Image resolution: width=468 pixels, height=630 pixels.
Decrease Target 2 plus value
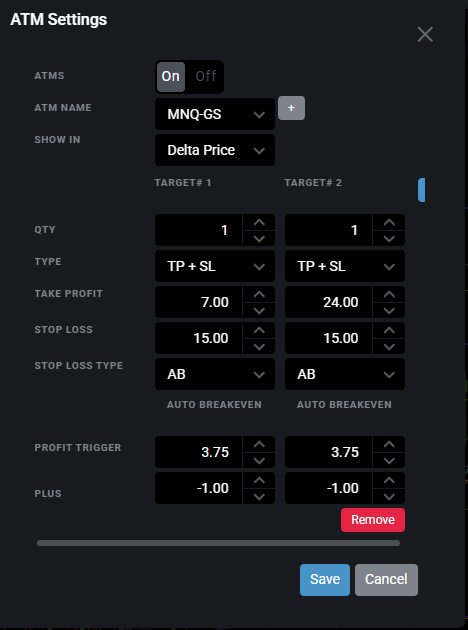[x=389, y=496]
